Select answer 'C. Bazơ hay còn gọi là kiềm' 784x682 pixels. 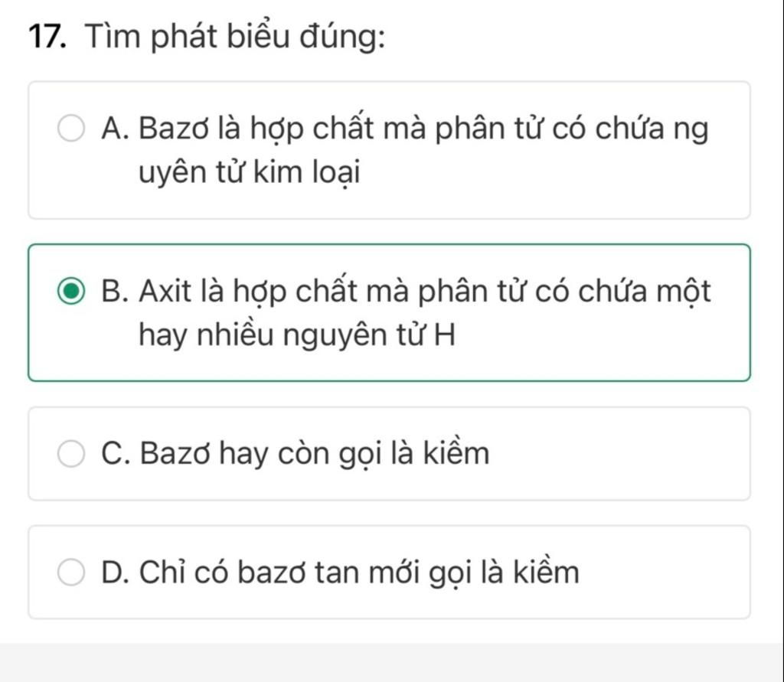[x=295, y=454]
